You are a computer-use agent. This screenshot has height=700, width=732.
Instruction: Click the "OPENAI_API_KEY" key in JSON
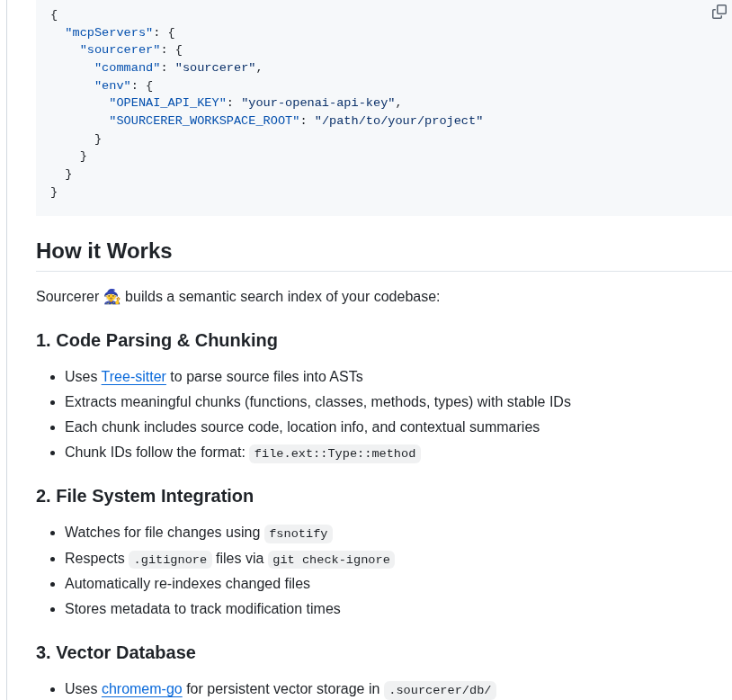[167, 103]
